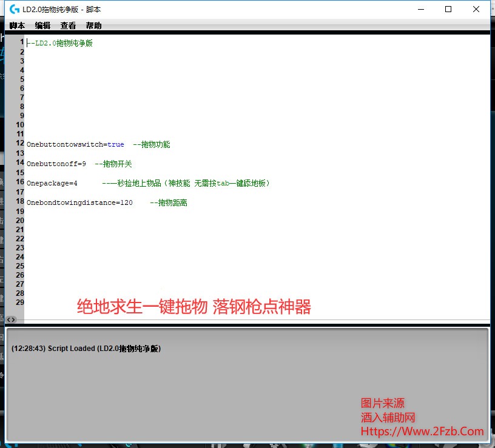The width and height of the screenshot is (495, 448).
Task: Click line number 12 in the gutter
Action: pyautogui.click(x=20, y=143)
